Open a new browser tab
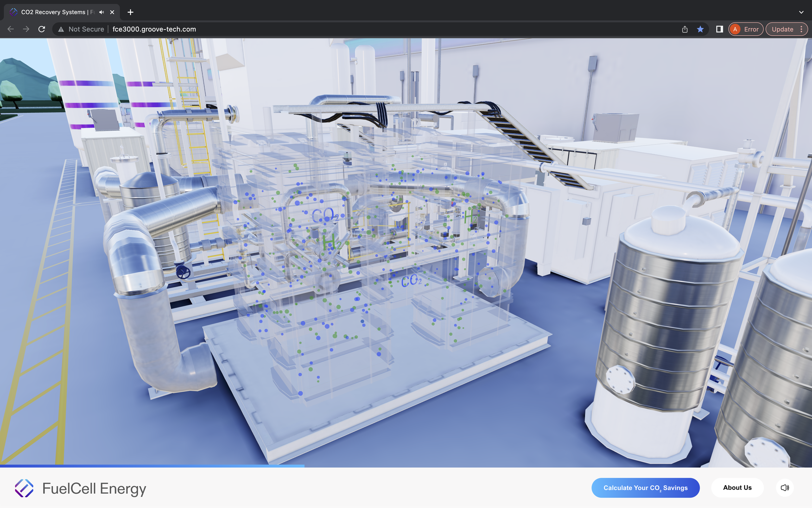The width and height of the screenshot is (812, 508). point(131,12)
